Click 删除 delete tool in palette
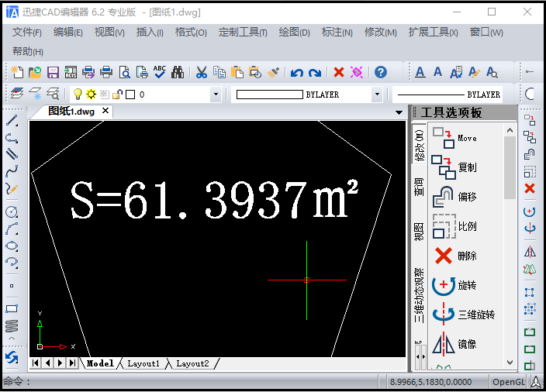This screenshot has width=546, height=392. pos(454,256)
